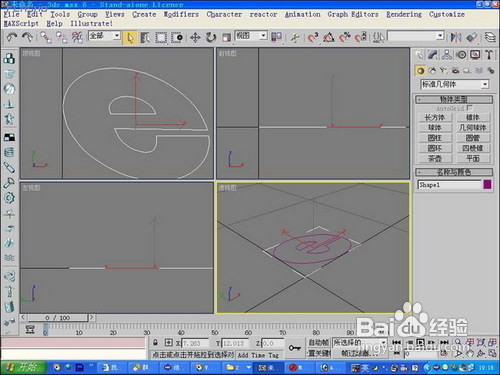
Task: Click the 长方体 object button
Action: [x=435, y=117]
